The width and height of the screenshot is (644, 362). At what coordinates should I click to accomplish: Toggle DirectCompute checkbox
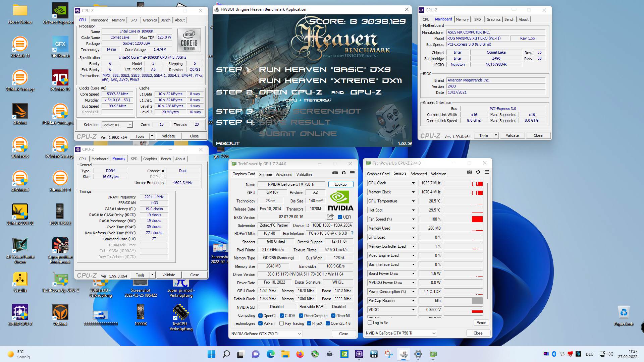(x=301, y=316)
